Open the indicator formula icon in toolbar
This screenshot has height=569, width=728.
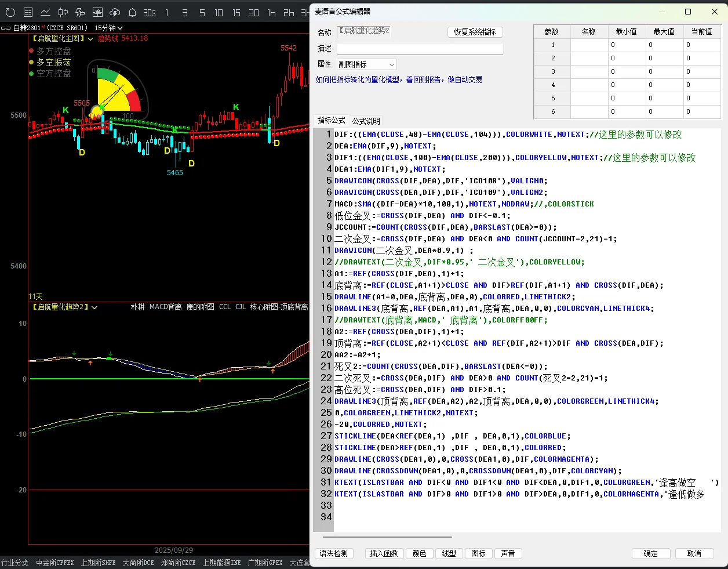[x=80, y=12]
